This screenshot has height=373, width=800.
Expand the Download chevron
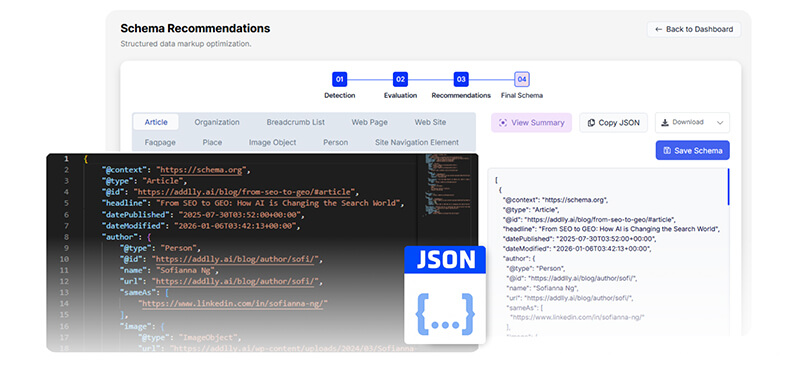720,123
